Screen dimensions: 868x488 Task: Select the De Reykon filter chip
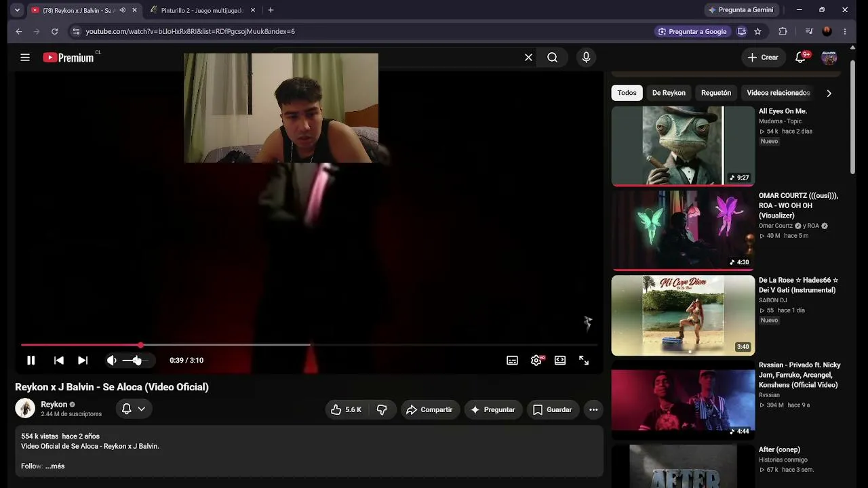(669, 93)
